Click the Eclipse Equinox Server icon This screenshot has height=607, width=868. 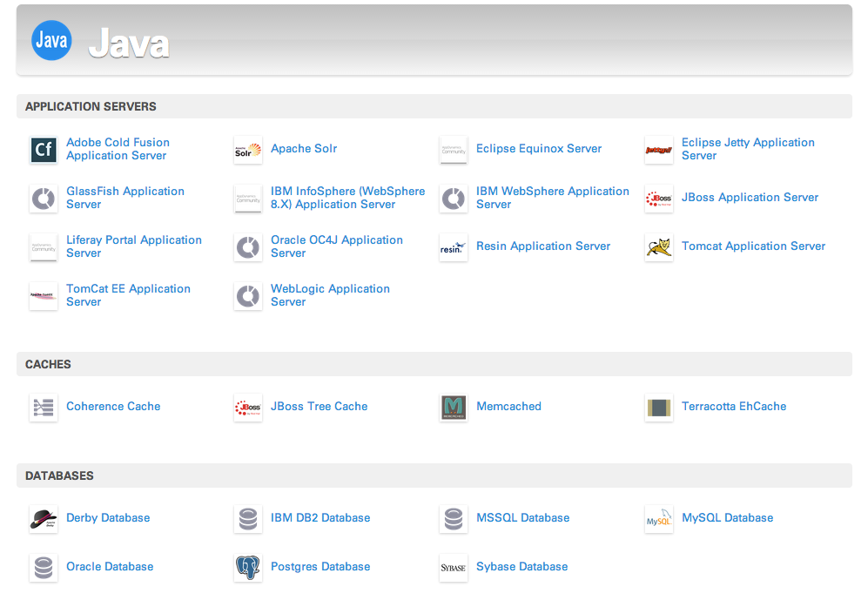tap(454, 150)
